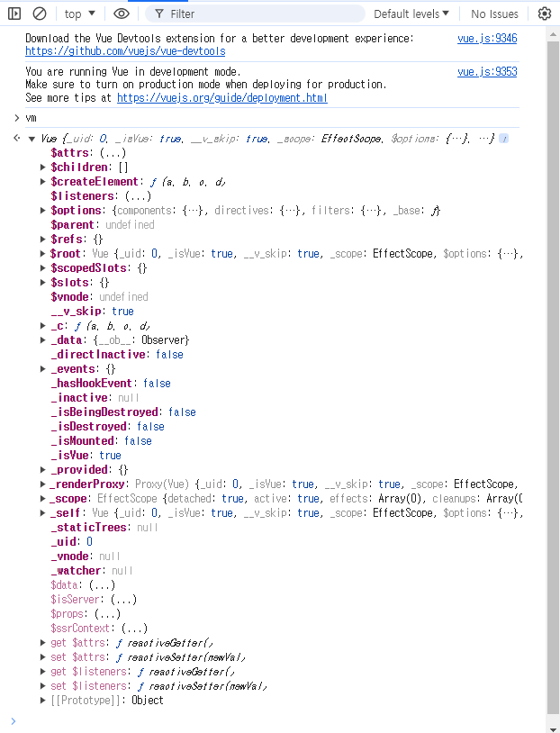Select the _isDestroyed: false row

[107, 426]
